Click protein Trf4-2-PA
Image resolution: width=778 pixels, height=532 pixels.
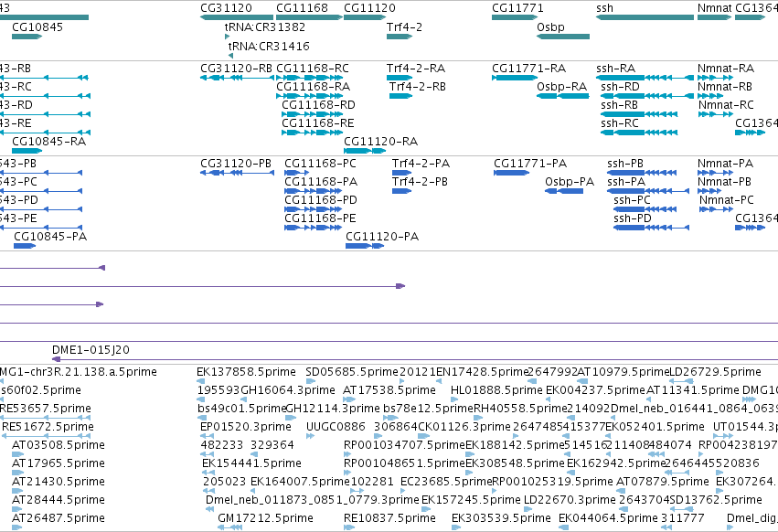421,164
